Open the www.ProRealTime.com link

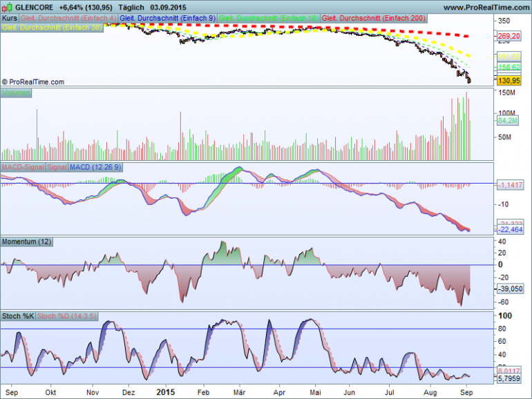(x=486, y=8)
